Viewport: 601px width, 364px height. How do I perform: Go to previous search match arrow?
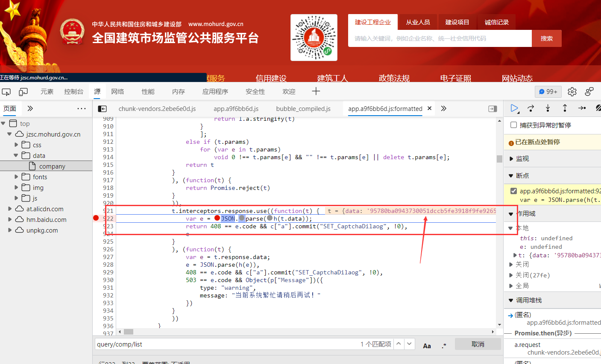(399, 344)
